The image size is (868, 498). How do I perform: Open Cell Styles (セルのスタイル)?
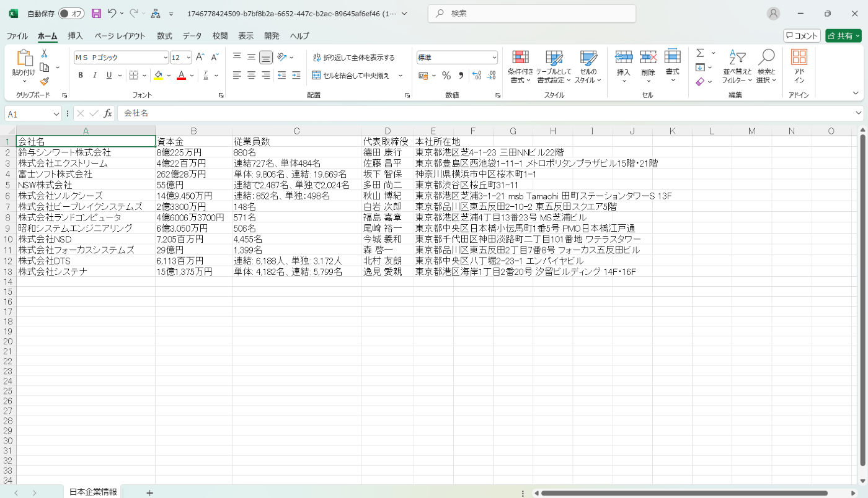pyautogui.click(x=588, y=67)
